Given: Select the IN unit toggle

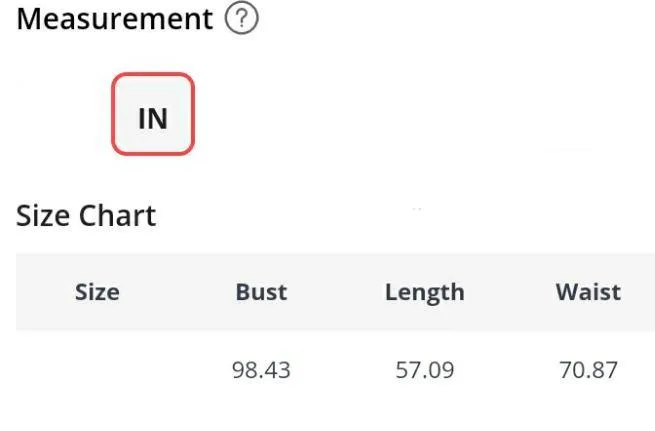Looking at the screenshot, I should 153,114.
